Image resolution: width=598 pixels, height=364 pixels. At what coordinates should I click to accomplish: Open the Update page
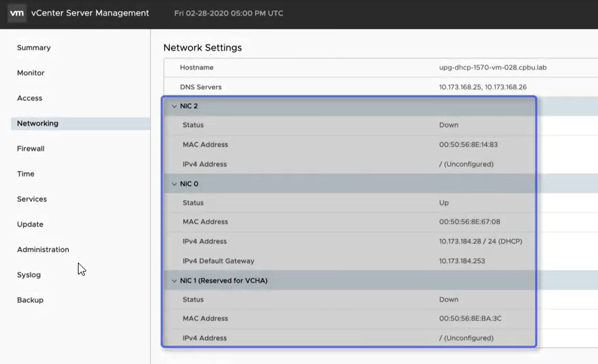[30, 224]
